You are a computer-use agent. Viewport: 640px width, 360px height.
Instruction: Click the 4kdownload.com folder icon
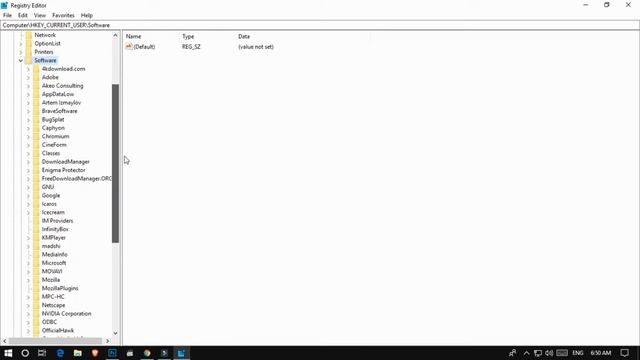click(x=36, y=69)
